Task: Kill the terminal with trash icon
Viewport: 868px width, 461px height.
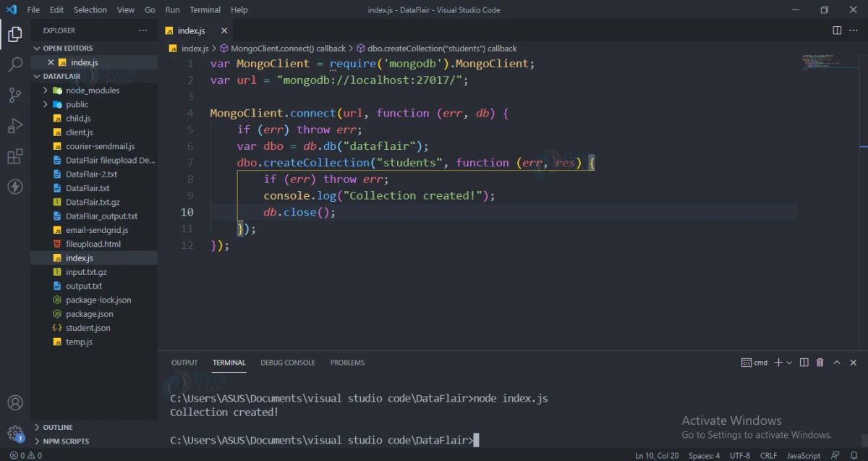Action: click(x=820, y=363)
